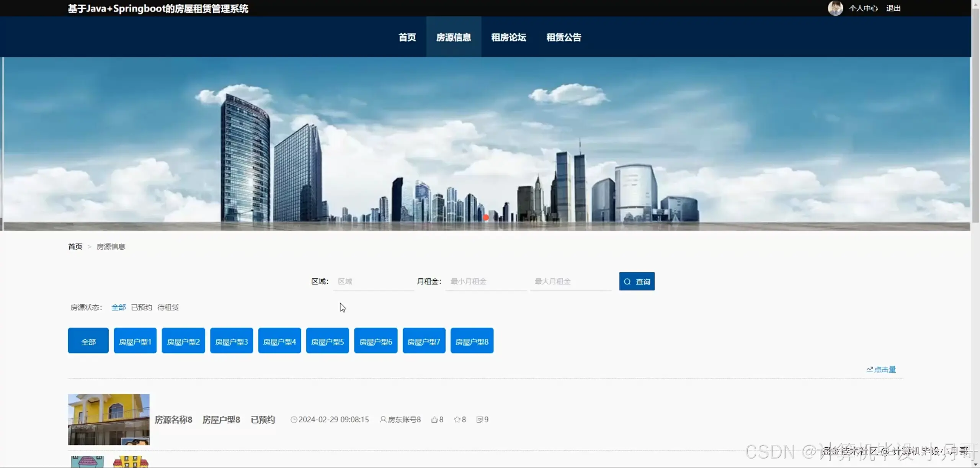Switch to the 租赁公告 tab

point(563,37)
